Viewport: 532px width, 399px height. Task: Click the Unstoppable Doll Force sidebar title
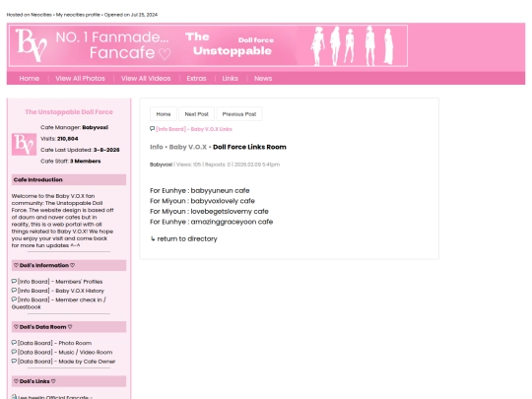(69, 112)
